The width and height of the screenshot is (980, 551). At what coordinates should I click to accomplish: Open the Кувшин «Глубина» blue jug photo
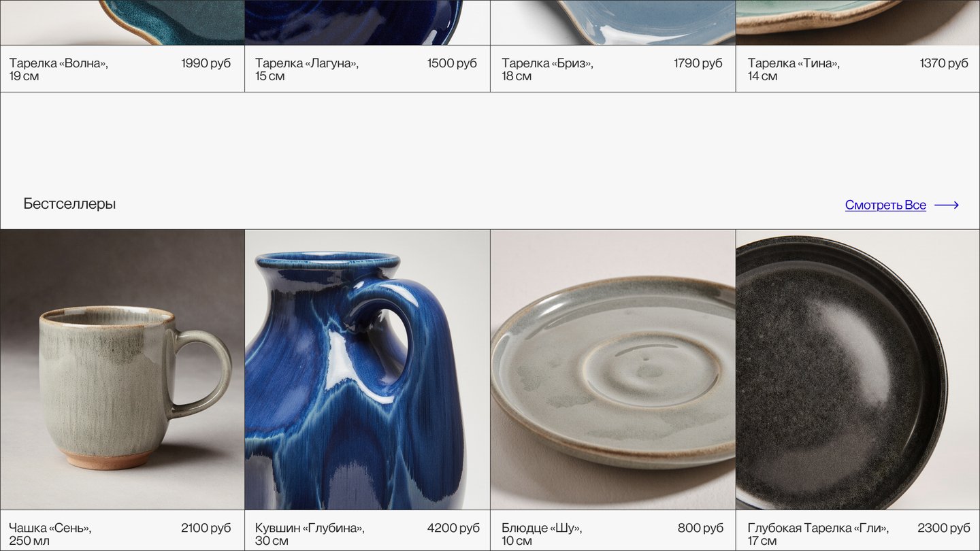point(367,369)
